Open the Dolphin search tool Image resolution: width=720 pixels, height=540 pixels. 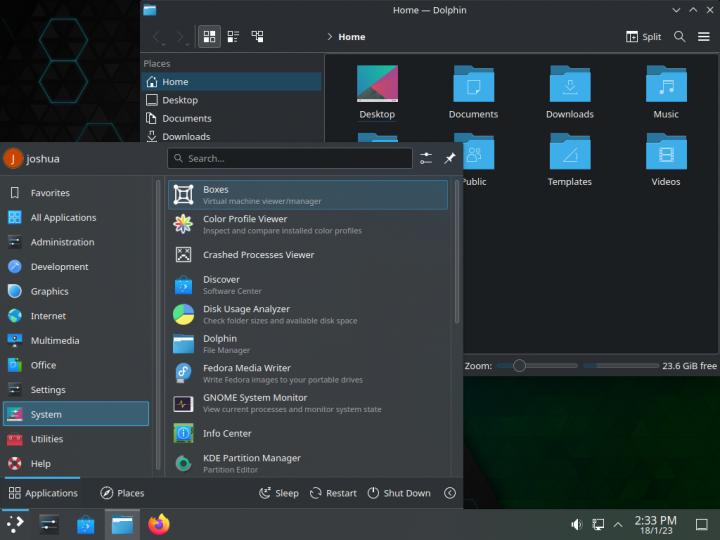680,37
